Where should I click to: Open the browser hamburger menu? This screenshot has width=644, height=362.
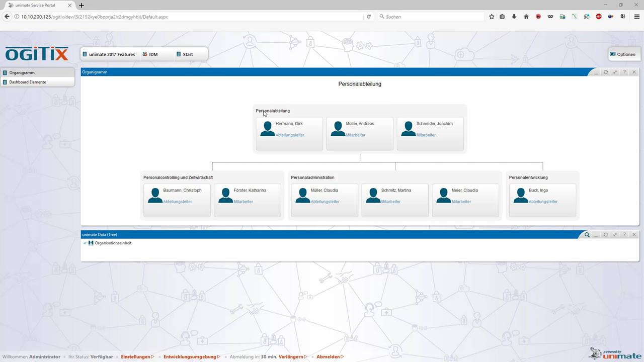click(x=637, y=17)
